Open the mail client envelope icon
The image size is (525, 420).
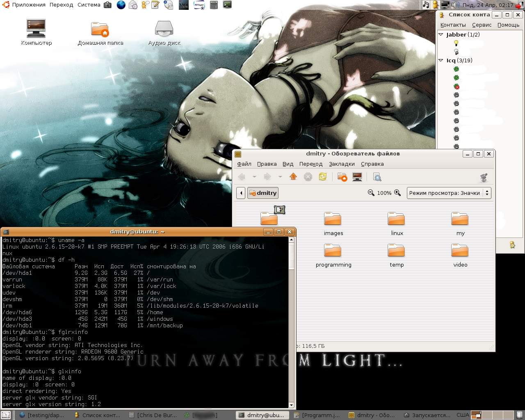(x=133, y=5)
